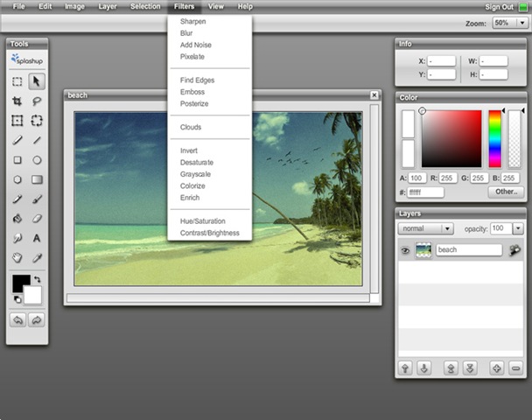Choose Desaturate from the Filters menu

[196, 162]
